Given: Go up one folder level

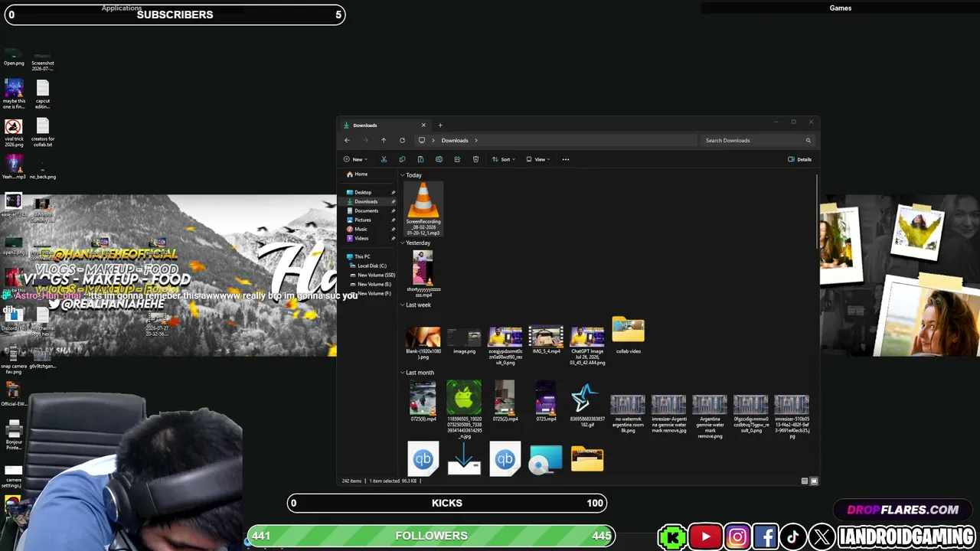Looking at the screenshot, I should [384, 140].
